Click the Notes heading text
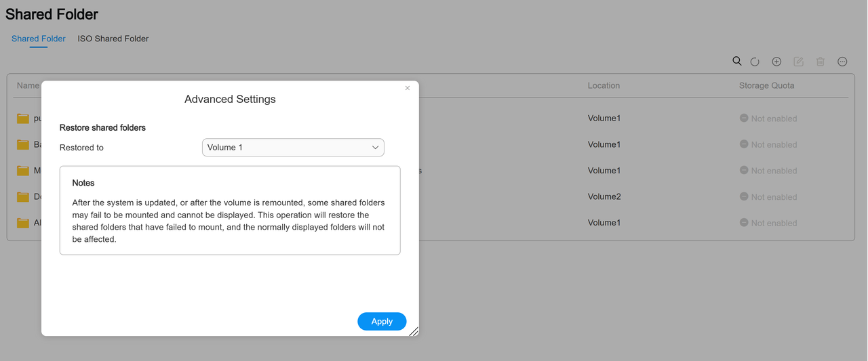Screen dimensions: 868x361 pos(83,183)
